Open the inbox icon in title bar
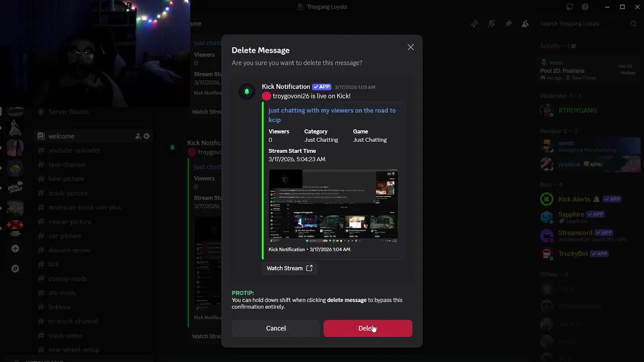 coord(570,7)
